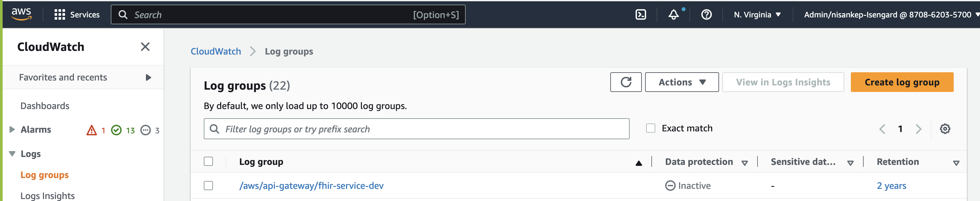This screenshot has width=980, height=201.
Task: Expand the Alarms navigation section
Action: click(x=12, y=130)
